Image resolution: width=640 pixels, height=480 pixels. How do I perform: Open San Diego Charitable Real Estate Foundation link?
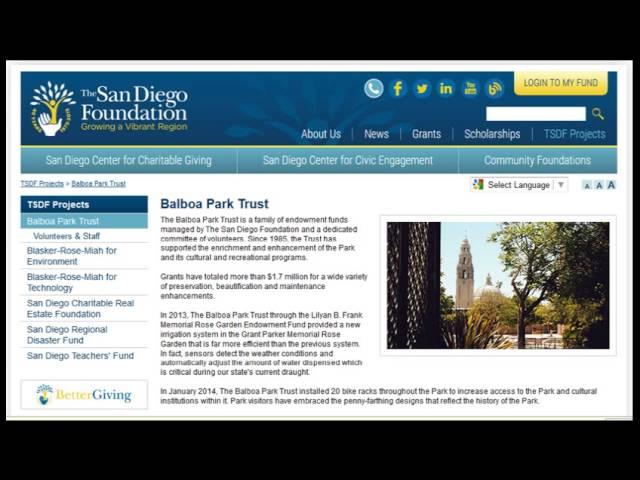click(84, 309)
